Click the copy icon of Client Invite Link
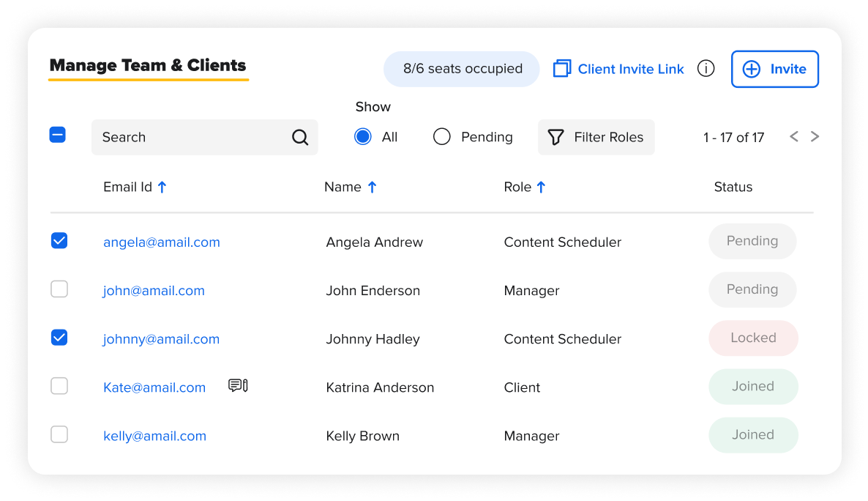Screen dimensions: 868x501 [561, 69]
